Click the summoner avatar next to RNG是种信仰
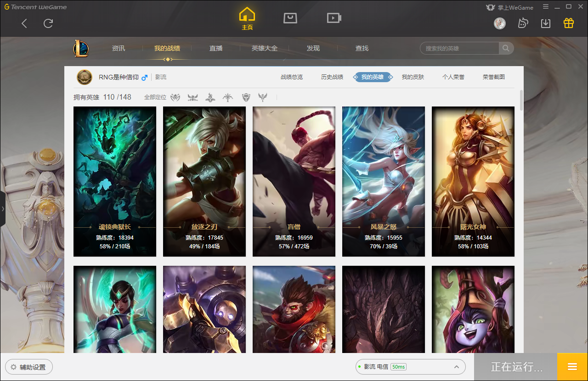Viewport: 588px width, 381px height. pos(85,77)
